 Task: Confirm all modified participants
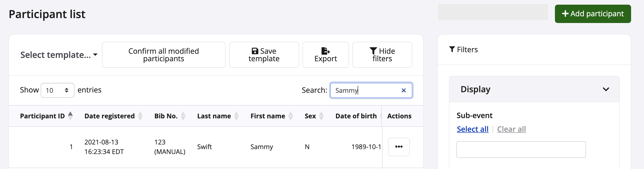click(x=163, y=55)
